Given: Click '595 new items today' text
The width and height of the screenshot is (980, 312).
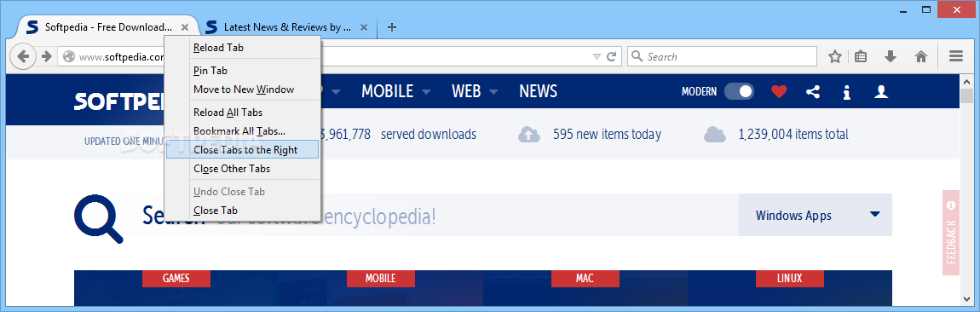Looking at the screenshot, I should point(607,134).
